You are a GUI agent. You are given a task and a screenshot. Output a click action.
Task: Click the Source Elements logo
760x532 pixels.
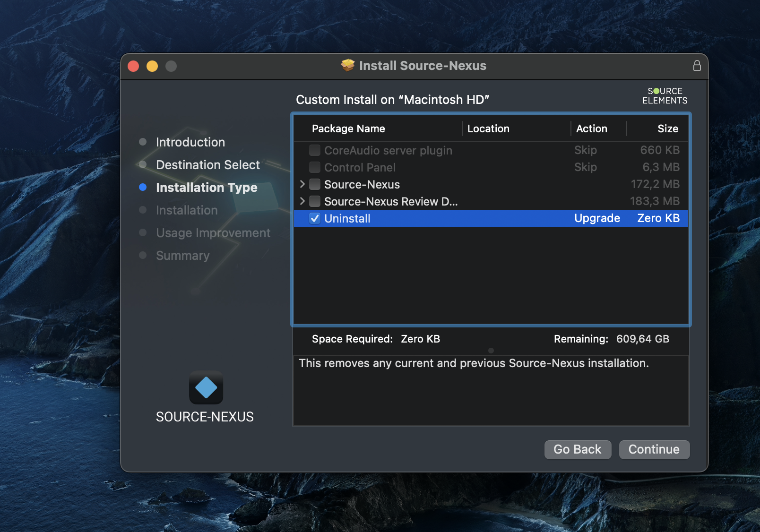pos(665,96)
